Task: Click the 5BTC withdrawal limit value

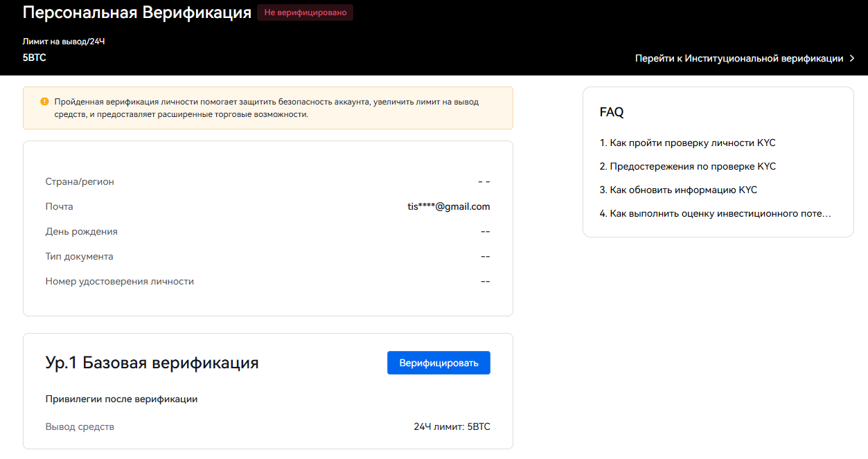Action: tap(33, 57)
